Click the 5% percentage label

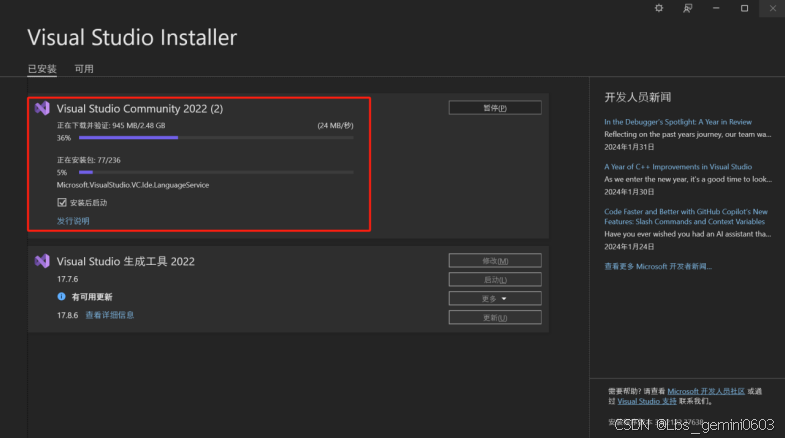click(x=62, y=172)
